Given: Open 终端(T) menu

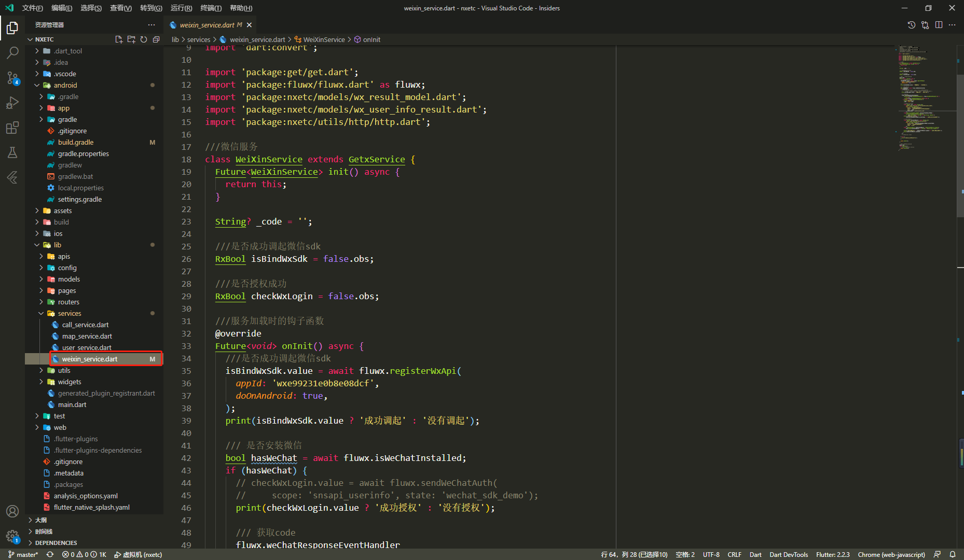Looking at the screenshot, I should point(211,8).
